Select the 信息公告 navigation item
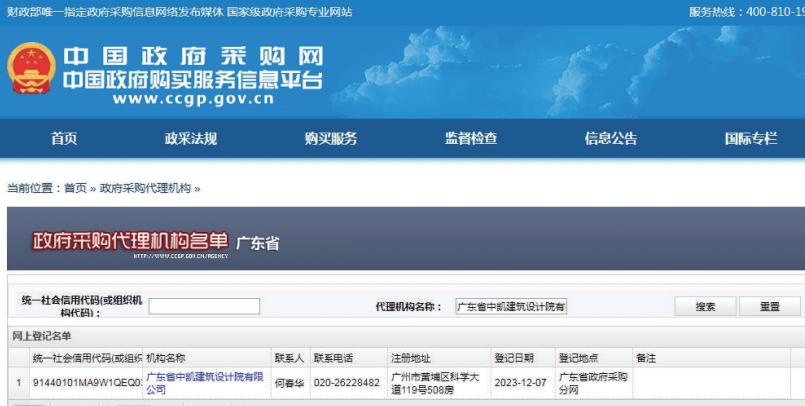This screenshot has width=805, height=406. pos(611,139)
